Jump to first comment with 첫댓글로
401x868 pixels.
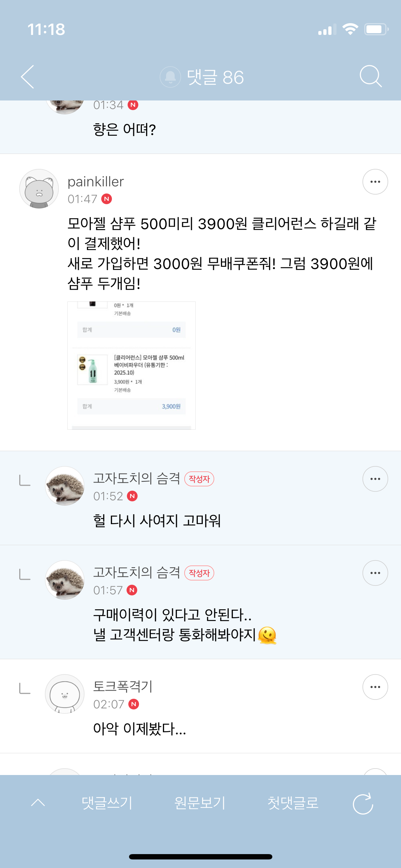[x=293, y=803]
